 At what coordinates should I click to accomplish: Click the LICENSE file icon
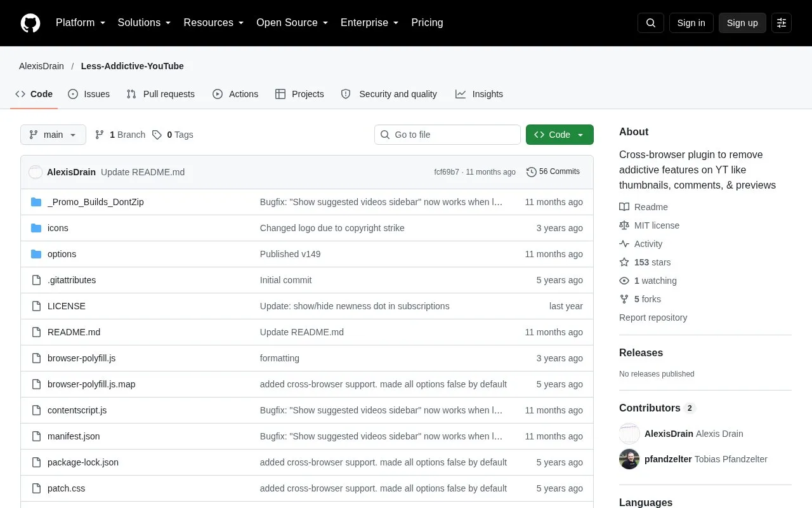click(x=36, y=306)
